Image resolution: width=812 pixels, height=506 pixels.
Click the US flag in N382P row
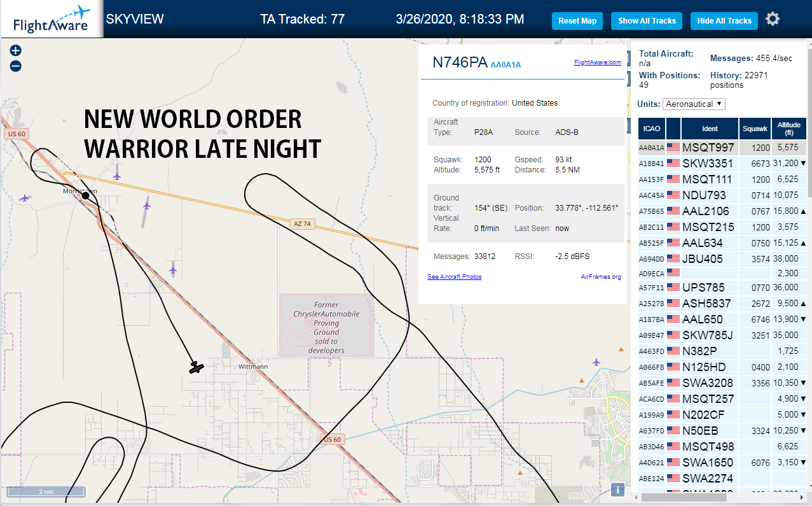673,351
